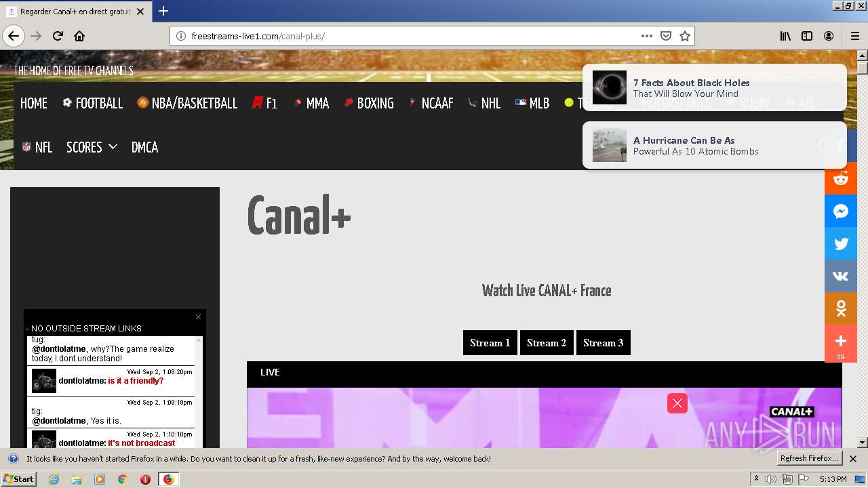Screen dimensions: 868x488
Task: Save page to Pocket
Action: [666, 36]
